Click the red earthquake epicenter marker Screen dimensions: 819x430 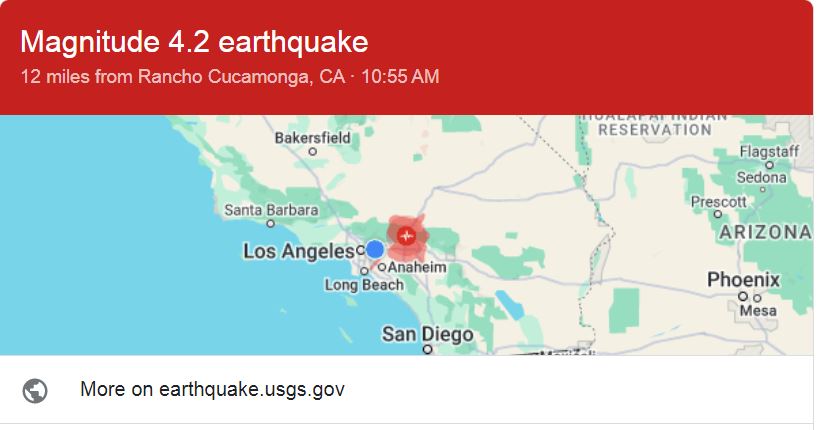click(x=406, y=236)
